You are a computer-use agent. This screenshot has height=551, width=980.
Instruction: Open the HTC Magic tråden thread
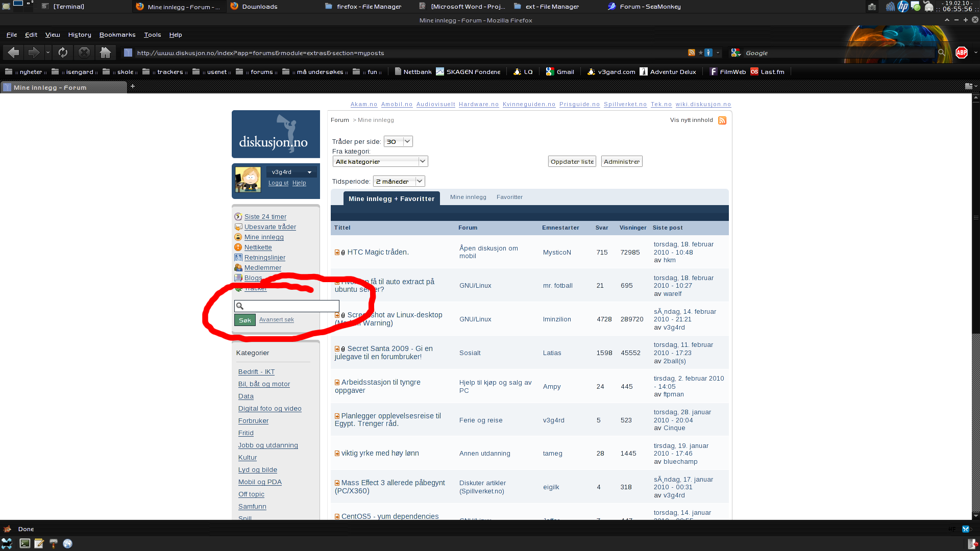(x=378, y=252)
